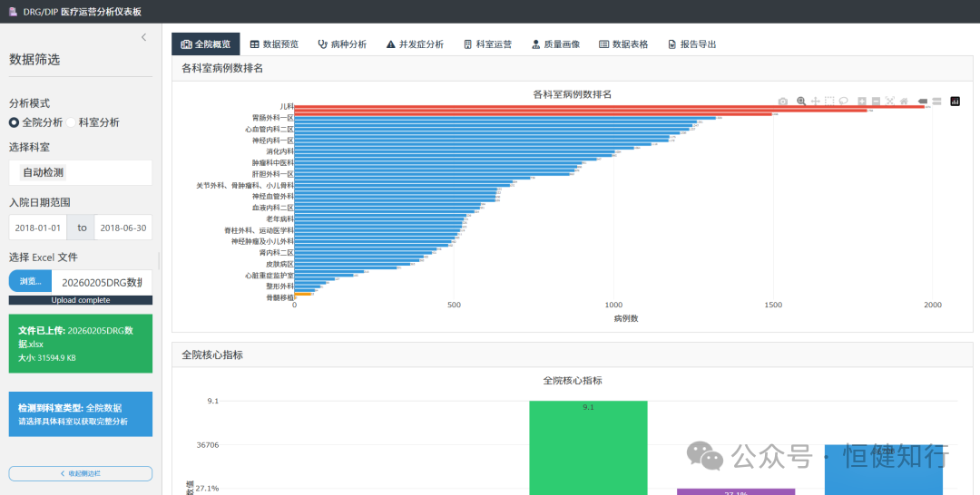
Task: Click the 浏览... file browse button
Action: tap(30, 282)
